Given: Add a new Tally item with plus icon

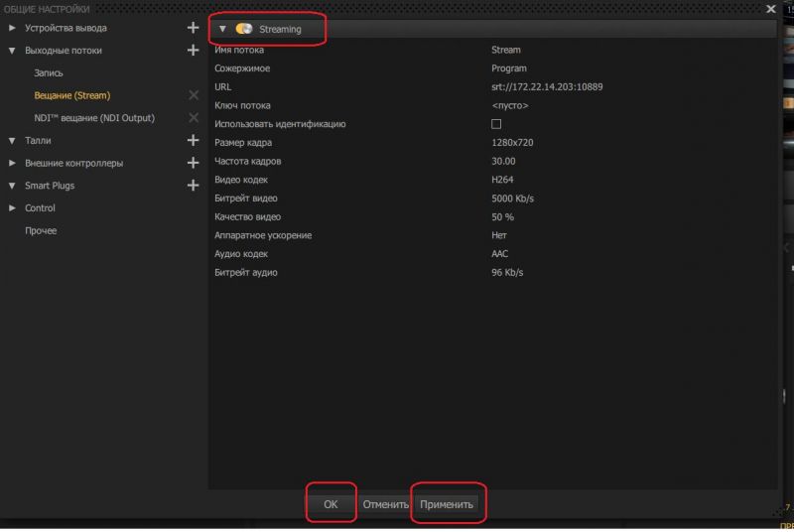Looking at the screenshot, I should tap(193, 140).
